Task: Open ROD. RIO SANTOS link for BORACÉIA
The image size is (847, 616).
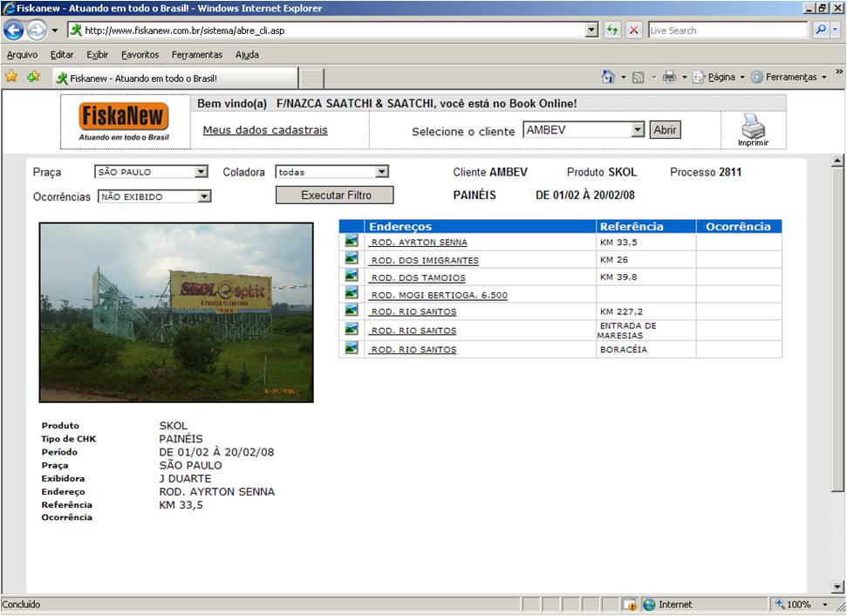Action: click(x=413, y=350)
